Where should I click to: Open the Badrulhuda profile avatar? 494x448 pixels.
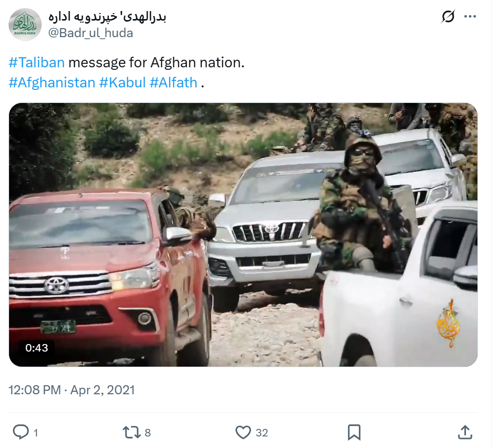pos(25,25)
